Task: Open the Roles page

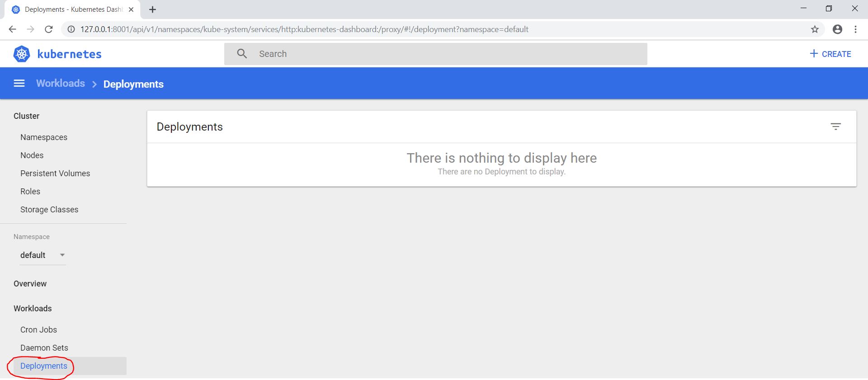Action: [30, 192]
